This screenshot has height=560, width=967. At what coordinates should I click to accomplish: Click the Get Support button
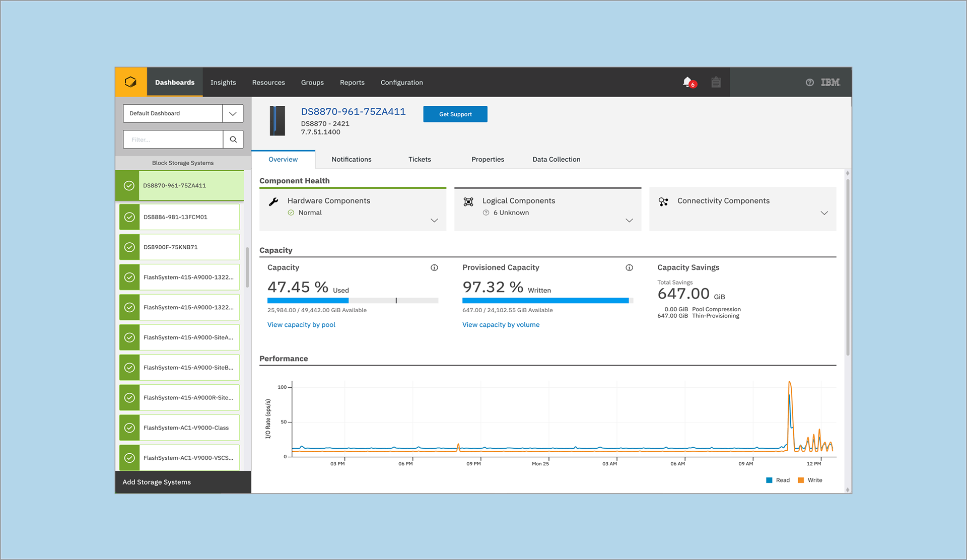click(455, 114)
